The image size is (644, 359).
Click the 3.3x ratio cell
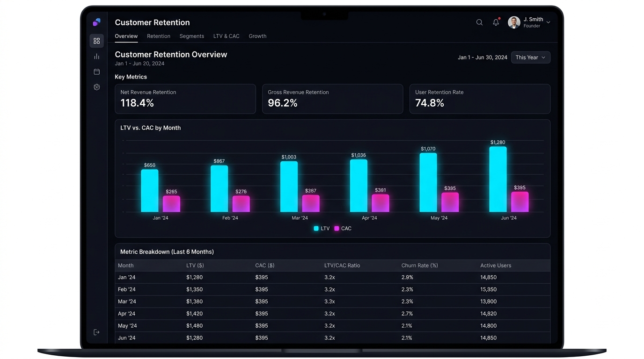329,302
